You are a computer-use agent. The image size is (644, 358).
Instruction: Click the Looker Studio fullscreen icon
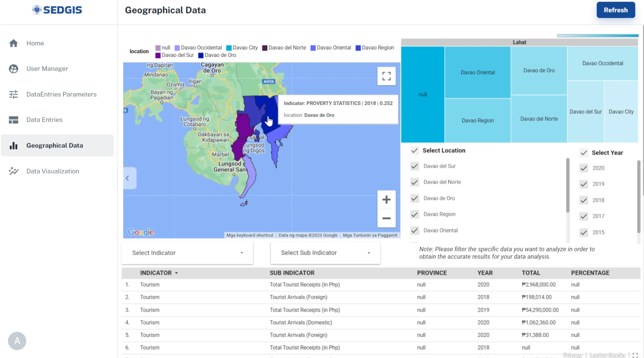[x=635, y=355]
